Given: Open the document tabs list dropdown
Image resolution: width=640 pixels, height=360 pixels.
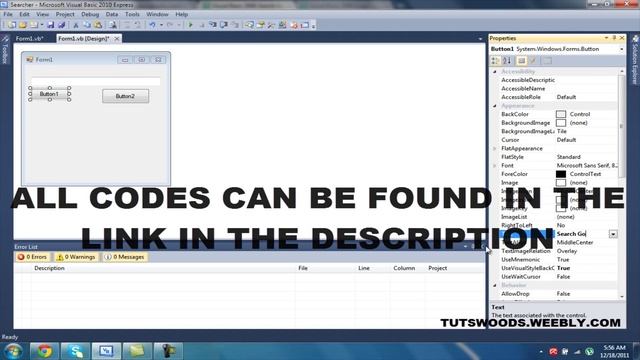Looking at the screenshot, I should click(x=480, y=39).
